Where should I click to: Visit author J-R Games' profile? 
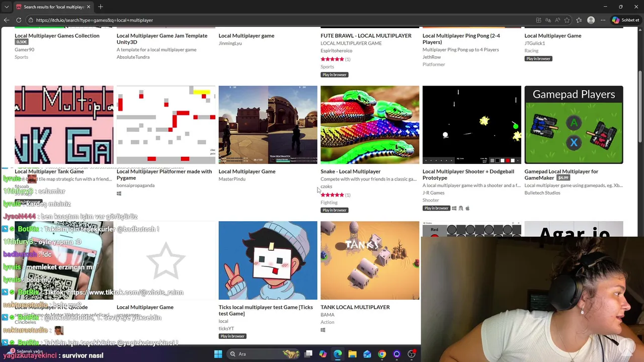click(x=433, y=193)
